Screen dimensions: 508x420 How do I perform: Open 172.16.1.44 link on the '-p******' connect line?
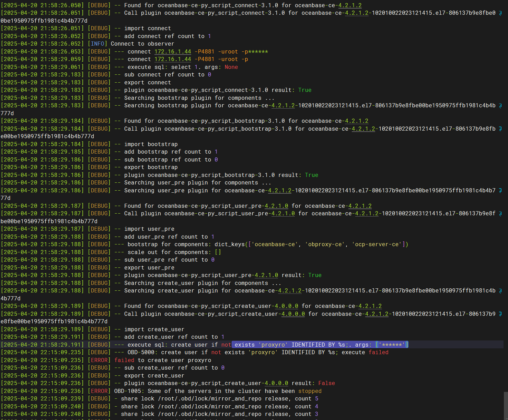[x=173, y=52]
